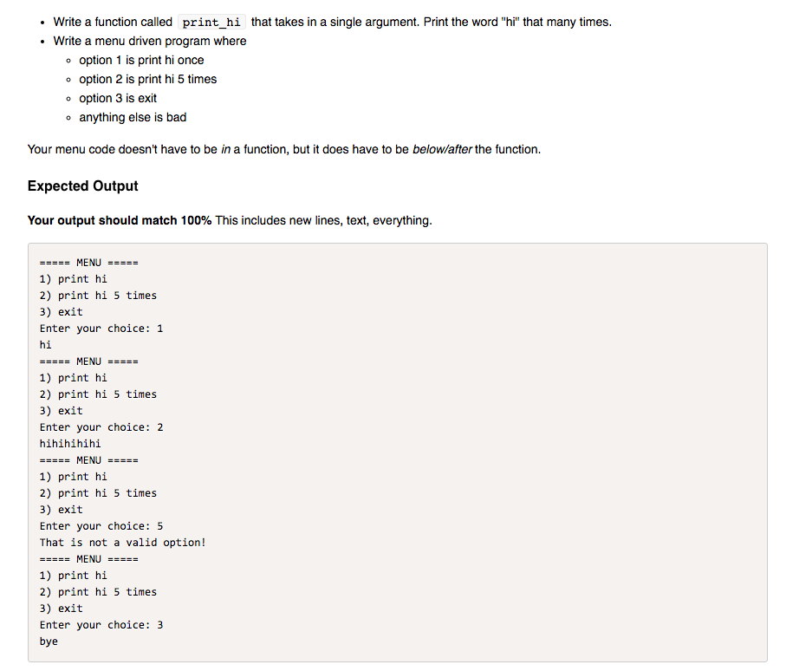This screenshot has height=671, width=812.
Task: Click the italic 'below/after' text
Action: pos(442,150)
